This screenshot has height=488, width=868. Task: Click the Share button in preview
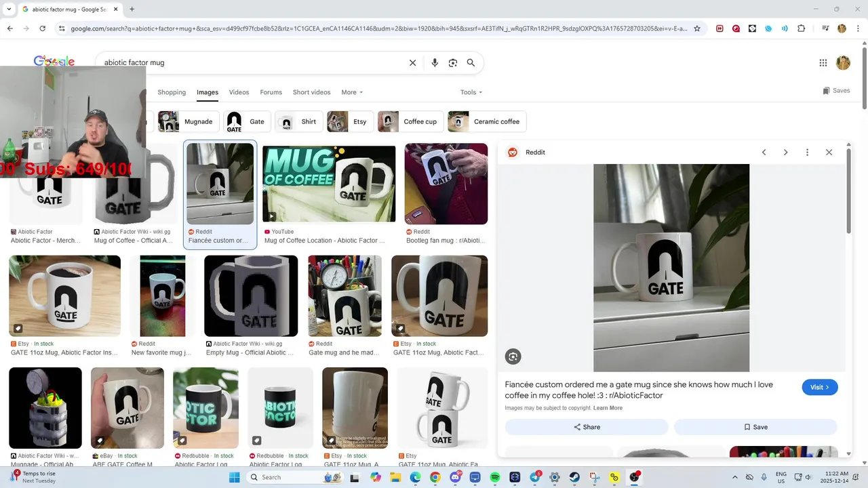587,427
